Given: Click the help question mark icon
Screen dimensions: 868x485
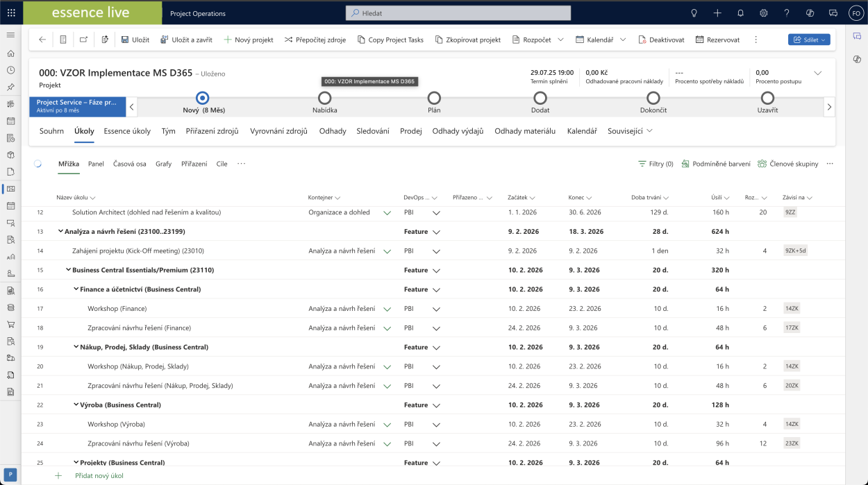Looking at the screenshot, I should [786, 13].
